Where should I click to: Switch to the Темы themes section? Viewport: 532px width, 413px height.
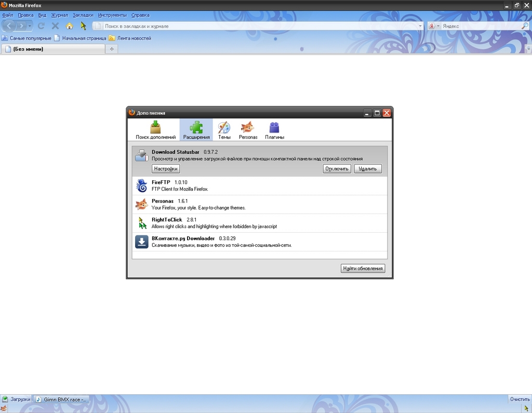(224, 130)
